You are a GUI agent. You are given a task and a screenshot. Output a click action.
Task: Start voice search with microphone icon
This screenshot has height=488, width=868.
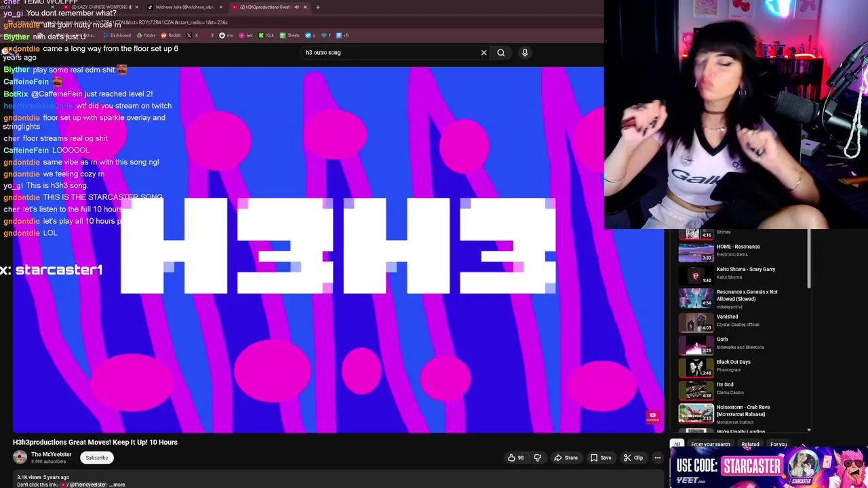(x=525, y=52)
